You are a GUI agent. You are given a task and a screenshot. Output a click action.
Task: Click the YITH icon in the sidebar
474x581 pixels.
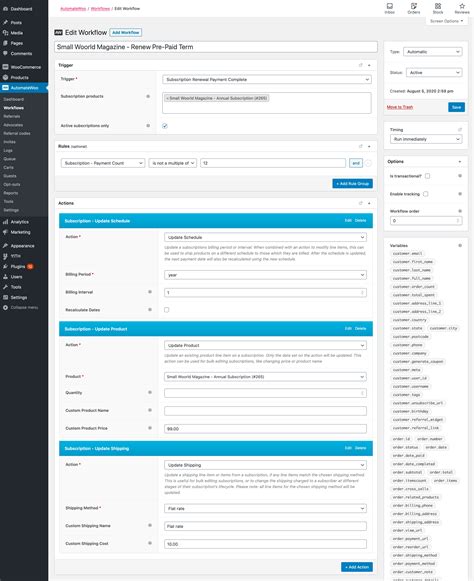[6, 256]
